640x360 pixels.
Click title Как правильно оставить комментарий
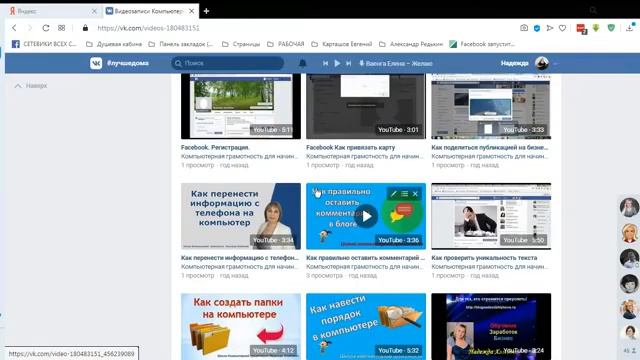[365, 258]
